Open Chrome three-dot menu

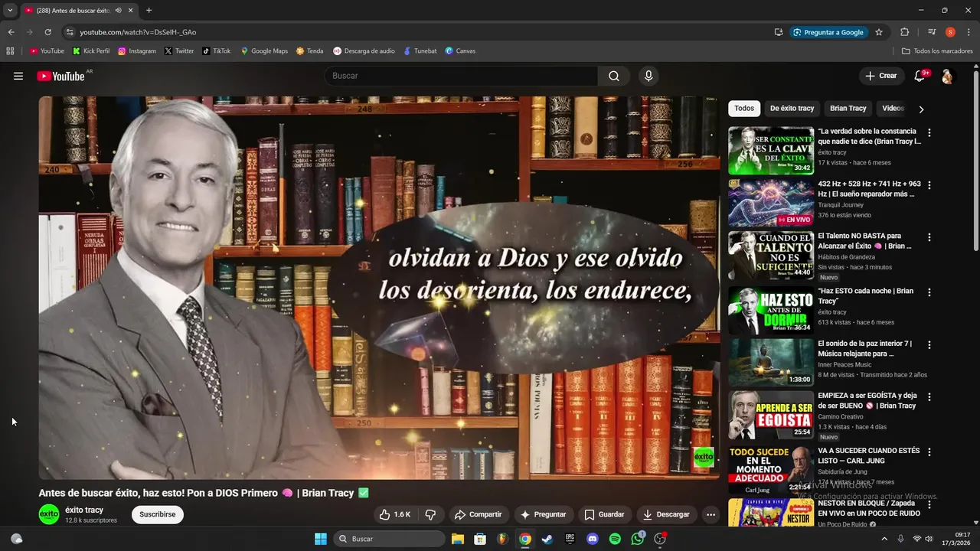point(967,32)
